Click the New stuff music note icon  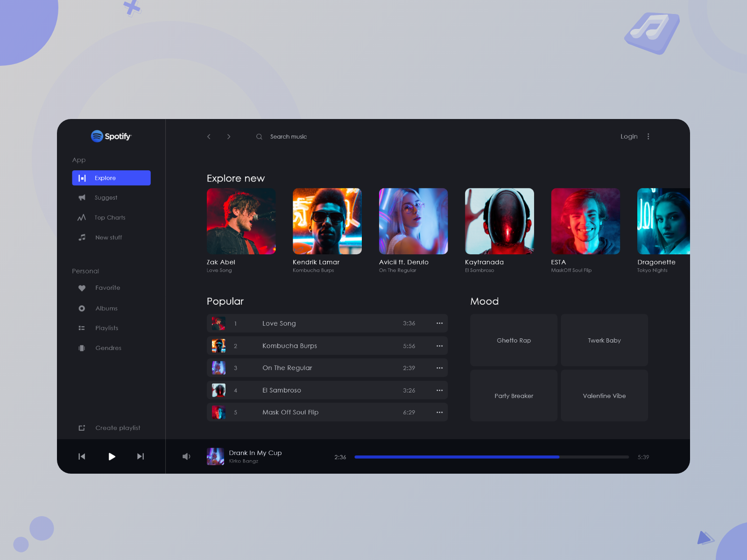(x=82, y=238)
